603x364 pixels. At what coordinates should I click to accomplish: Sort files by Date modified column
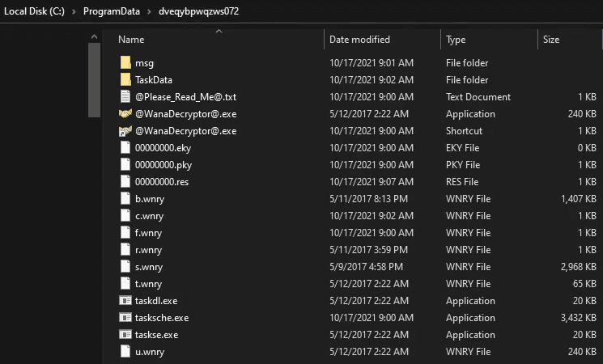point(359,40)
